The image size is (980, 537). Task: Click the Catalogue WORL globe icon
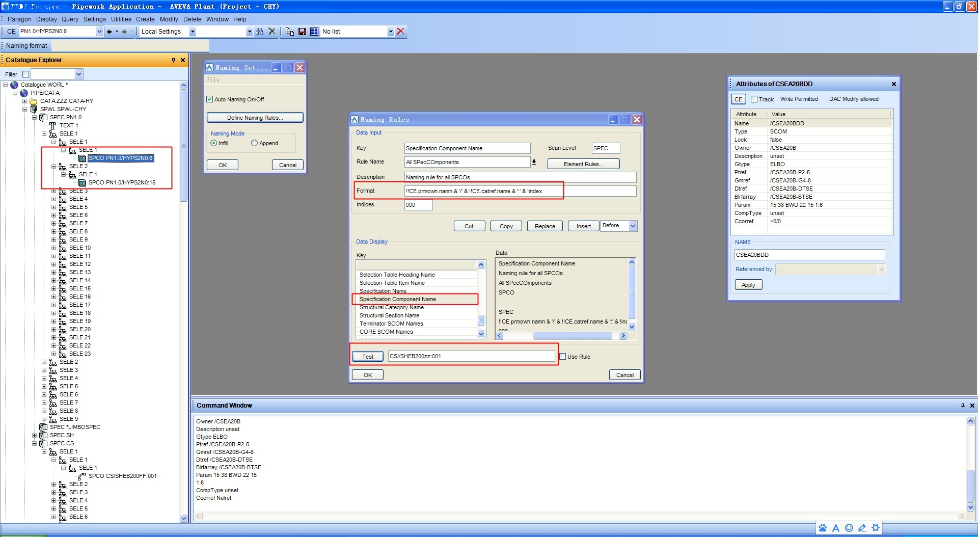14,85
